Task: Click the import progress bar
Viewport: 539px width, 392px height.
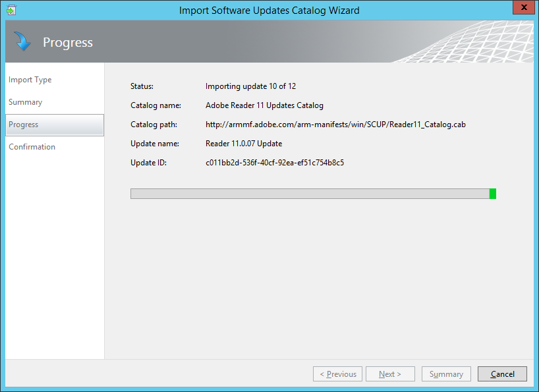Action: coord(313,194)
